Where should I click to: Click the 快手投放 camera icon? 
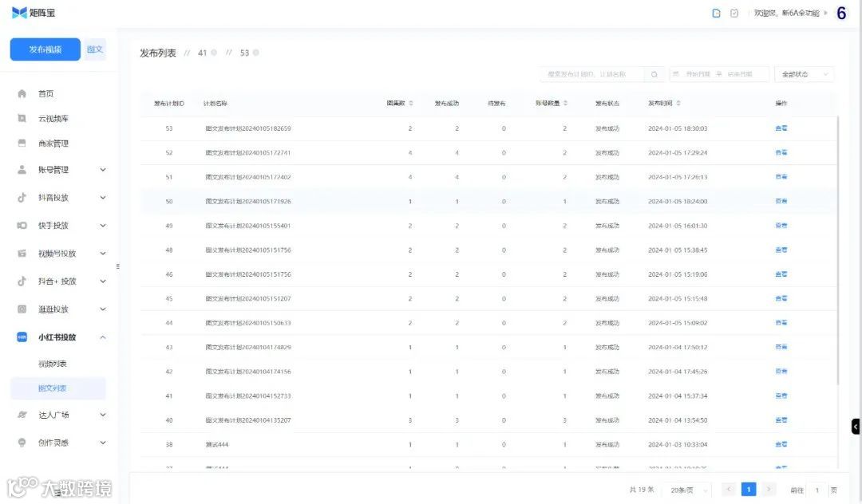(22, 226)
